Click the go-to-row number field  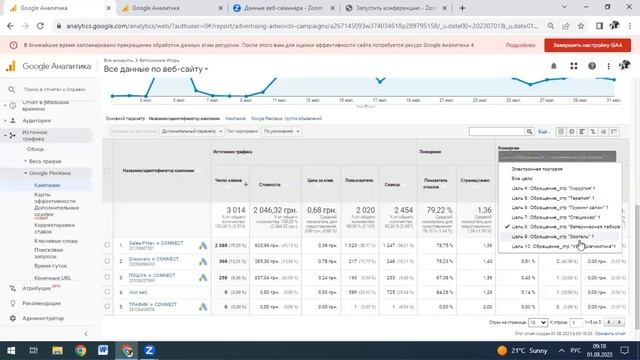click(576, 322)
